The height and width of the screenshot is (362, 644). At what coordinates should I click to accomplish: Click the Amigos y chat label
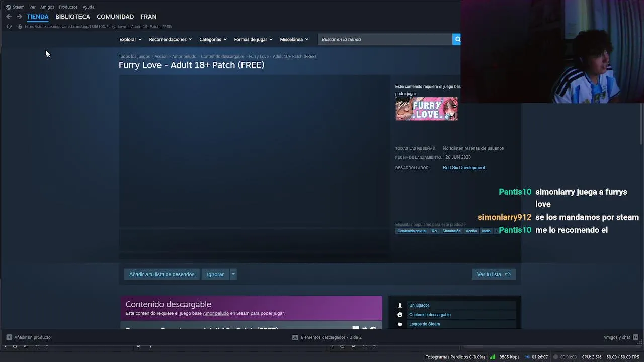[x=616, y=337]
